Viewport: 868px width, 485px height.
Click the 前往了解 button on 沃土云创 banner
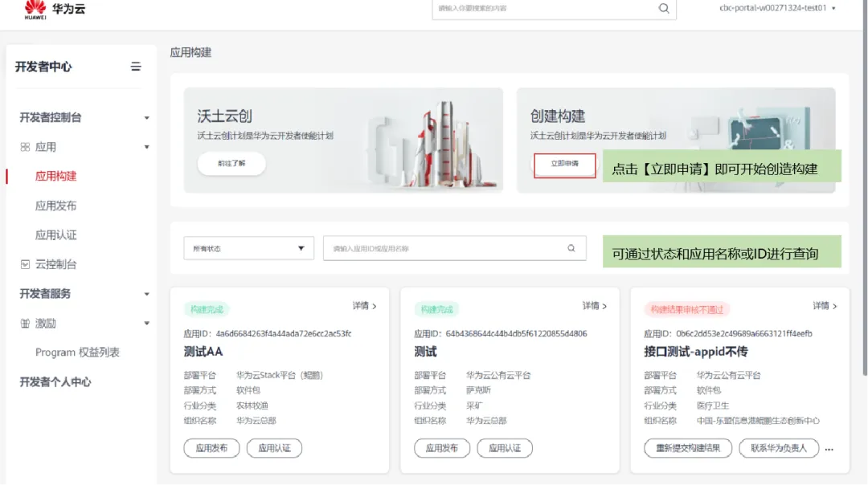231,164
